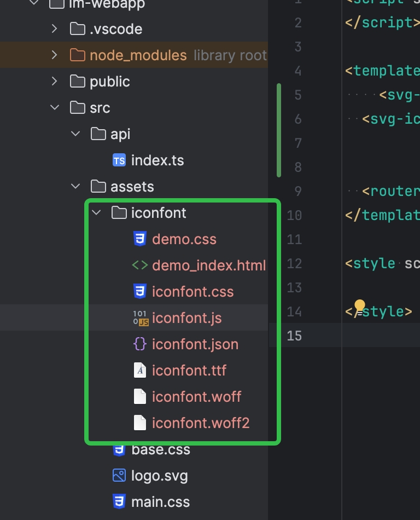Collapse the api folder chevron
Viewport: 420px width, 520px height.
click(75, 134)
